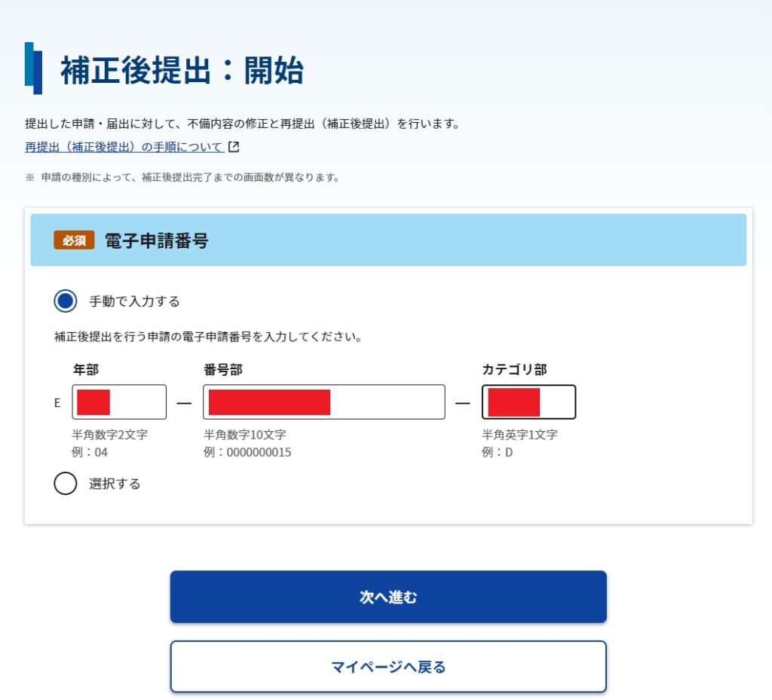
Task: Click the E prefix before the 年部 field
Action: click(x=57, y=403)
